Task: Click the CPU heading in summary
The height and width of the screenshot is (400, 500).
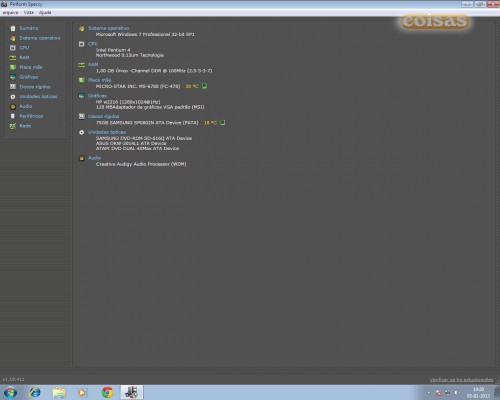Action: 93,44
